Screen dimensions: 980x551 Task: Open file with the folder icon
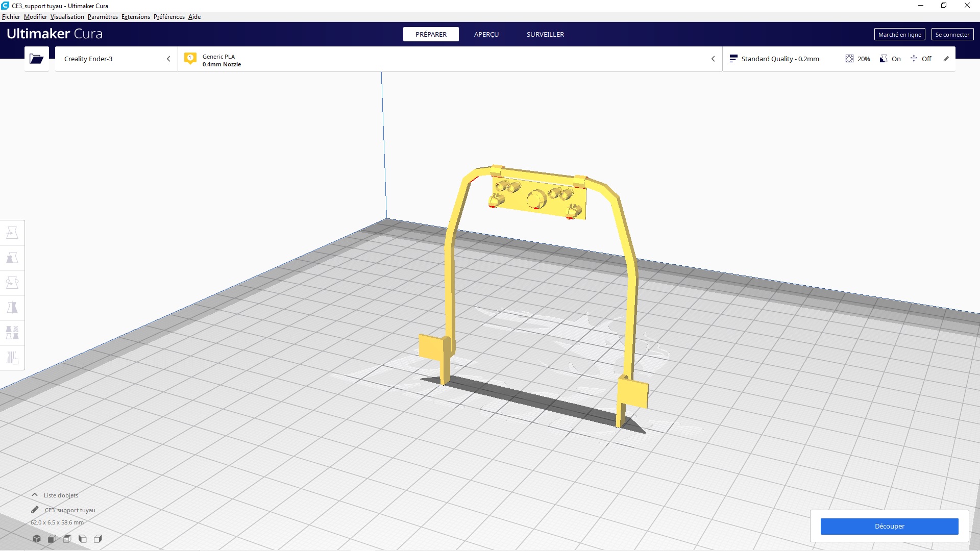pyautogui.click(x=36, y=59)
